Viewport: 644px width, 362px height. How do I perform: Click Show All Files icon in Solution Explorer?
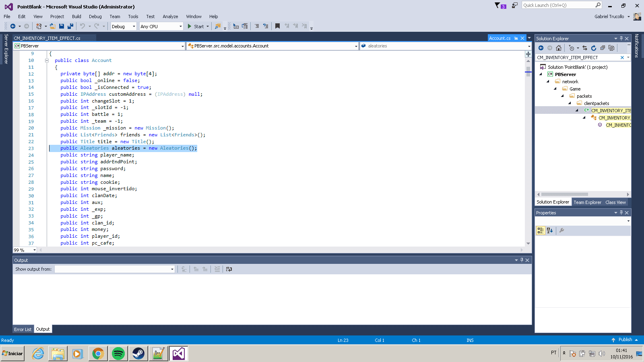click(611, 48)
